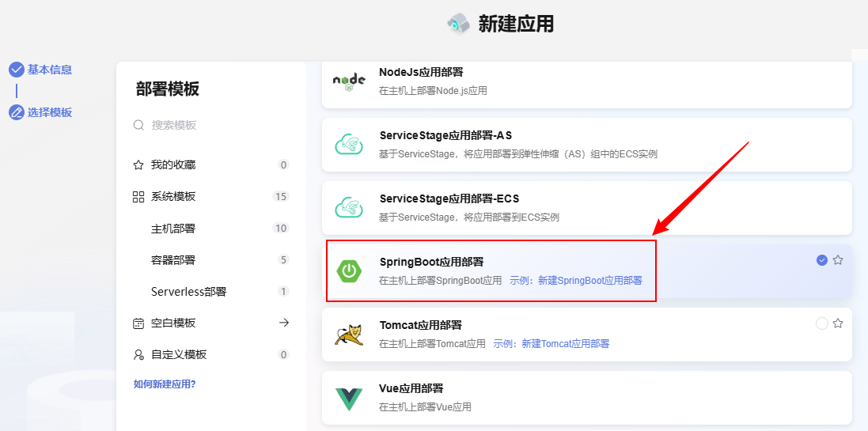Click the grid icon beside 系统模板
This screenshot has width=868, height=431.
tap(138, 196)
